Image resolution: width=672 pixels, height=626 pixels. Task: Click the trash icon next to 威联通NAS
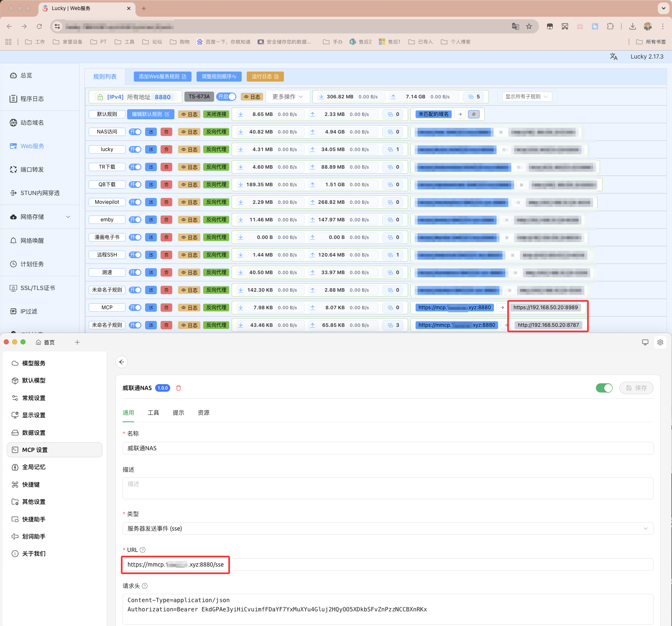pyautogui.click(x=179, y=388)
